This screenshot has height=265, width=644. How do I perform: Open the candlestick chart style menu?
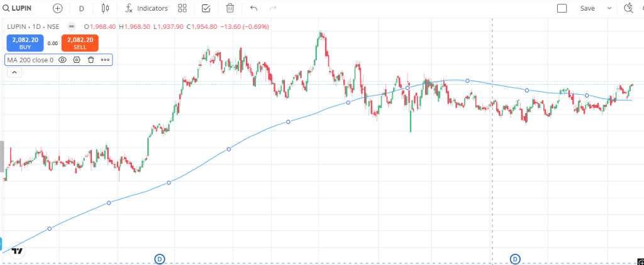click(x=104, y=8)
